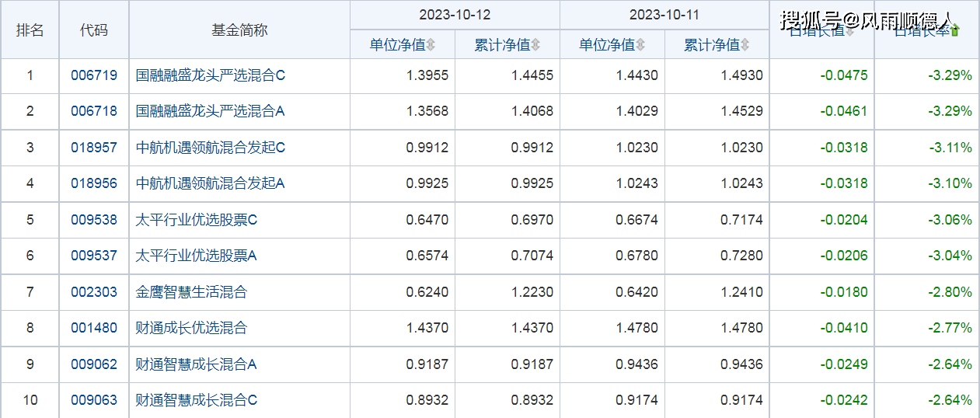Click fund code 009063
The height and width of the screenshot is (418, 980).
94,400
